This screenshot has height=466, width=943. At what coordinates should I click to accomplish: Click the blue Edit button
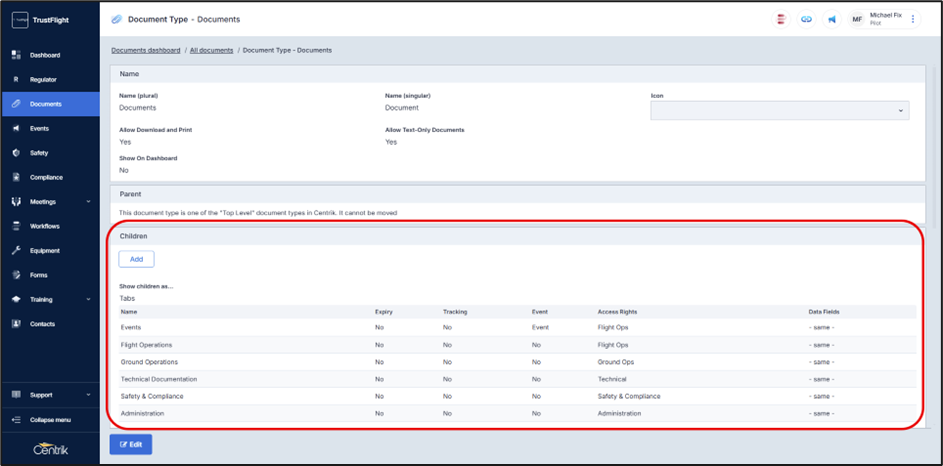tap(131, 444)
